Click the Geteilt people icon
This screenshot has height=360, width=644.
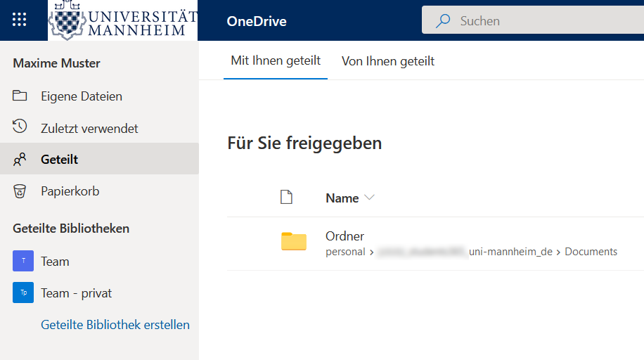(19, 159)
